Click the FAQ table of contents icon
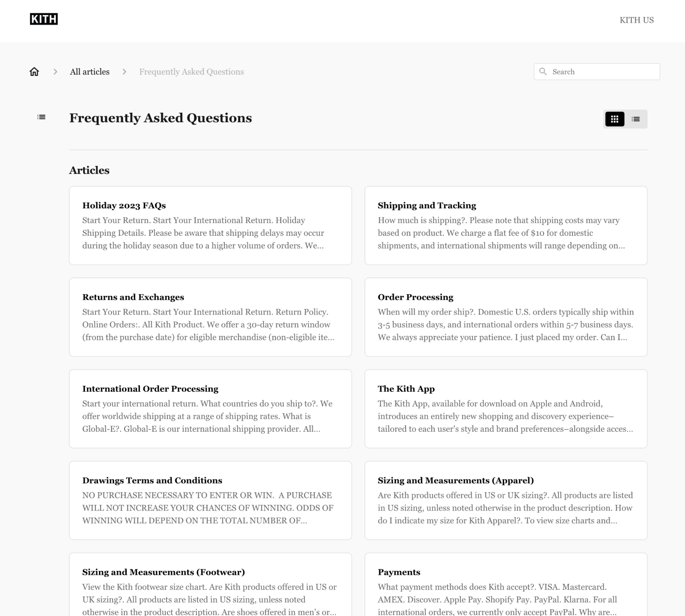 41,117
